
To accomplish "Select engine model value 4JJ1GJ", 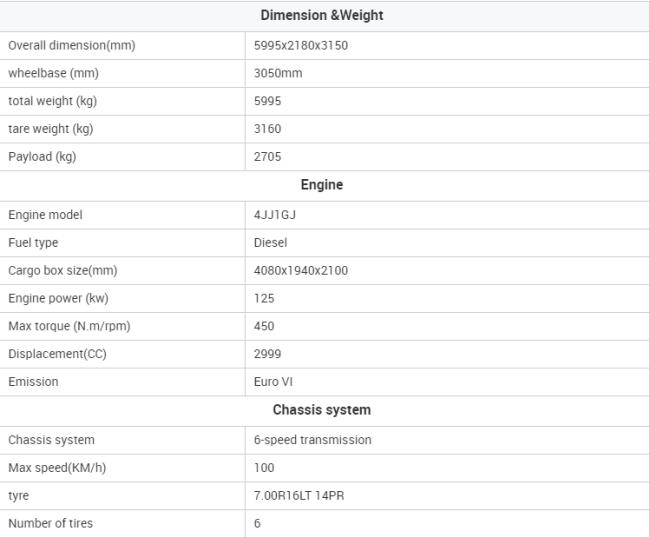I will [x=275, y=215].
